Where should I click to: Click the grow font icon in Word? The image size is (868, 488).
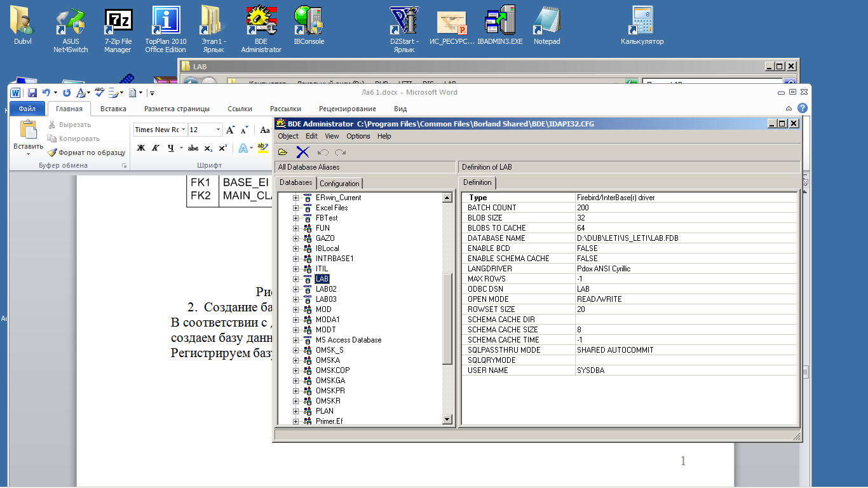click(x=231, y=130)
